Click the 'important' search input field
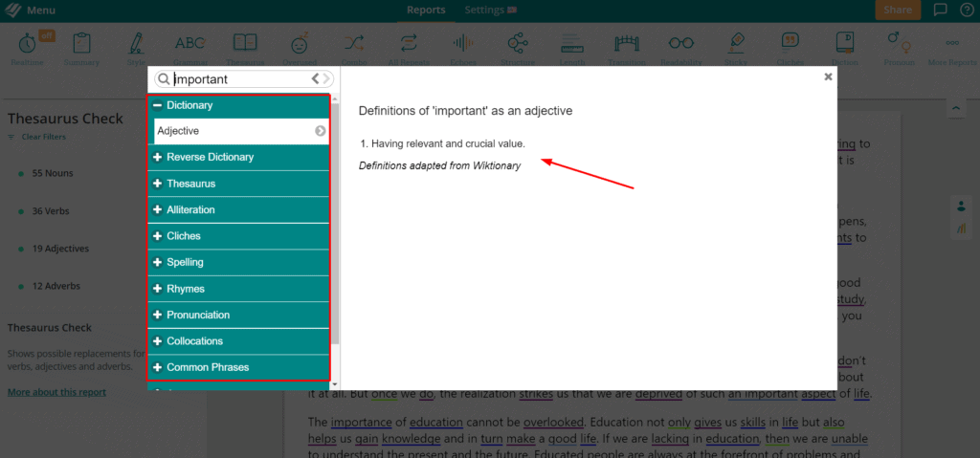The height and width of the screenshot is (458, 980). [x=239, y=79]
